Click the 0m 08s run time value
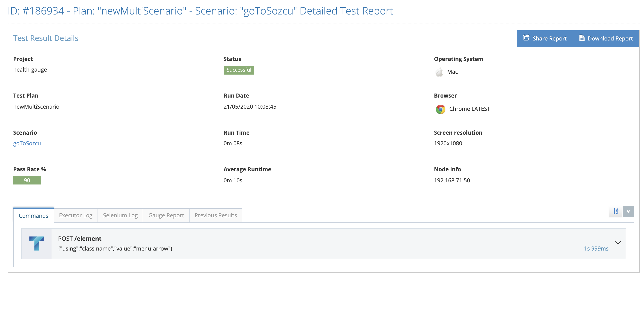The image size is (644, 317). 233,143
